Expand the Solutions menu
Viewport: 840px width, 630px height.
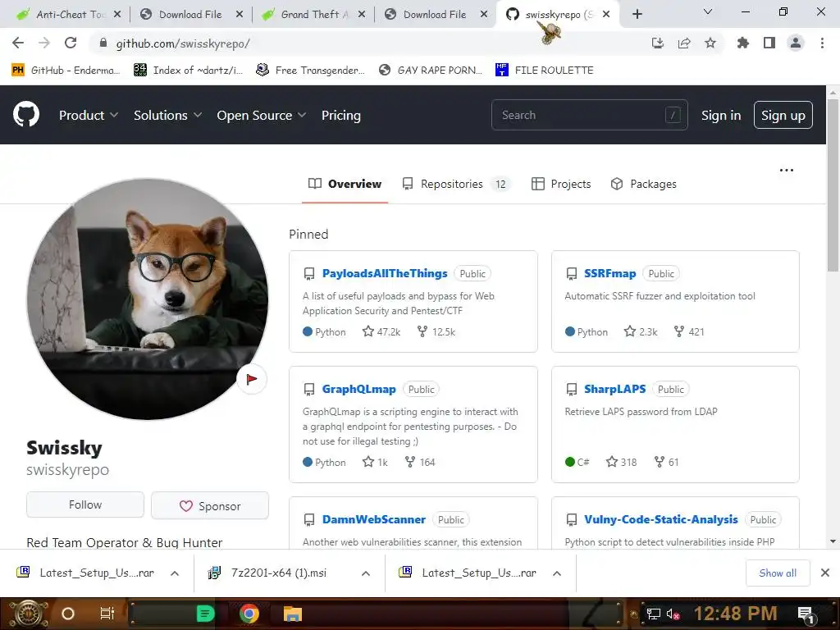pos(167,115)
